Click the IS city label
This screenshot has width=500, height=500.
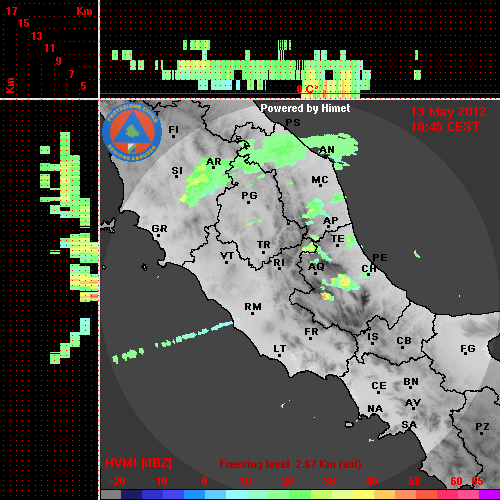[x=373, y=337]
